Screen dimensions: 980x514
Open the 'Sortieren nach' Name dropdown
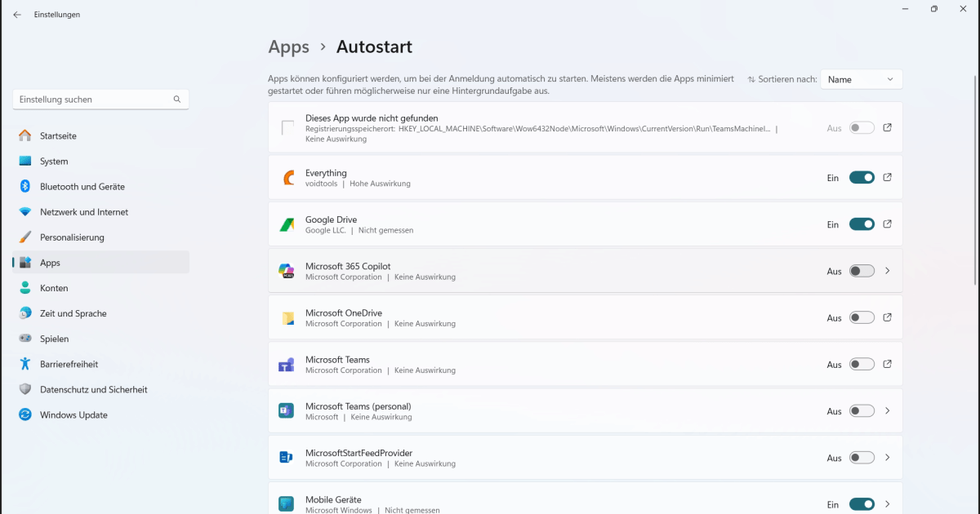pyautogui.click(x=862, y=79)
